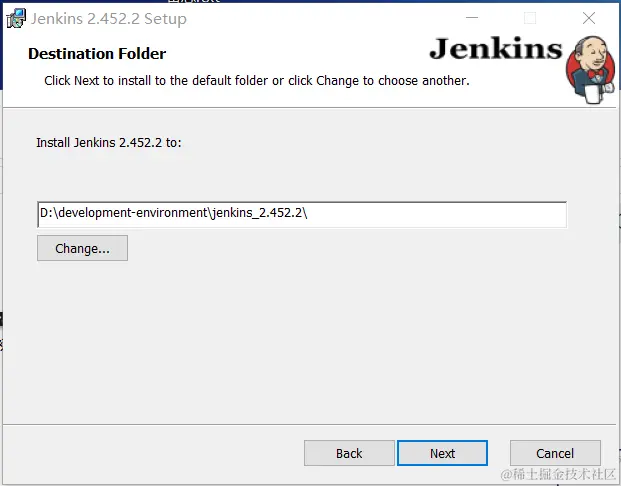621x486 pixels.
Task: Minimize the Jenkins Setup window
Action: coord(472,18)
